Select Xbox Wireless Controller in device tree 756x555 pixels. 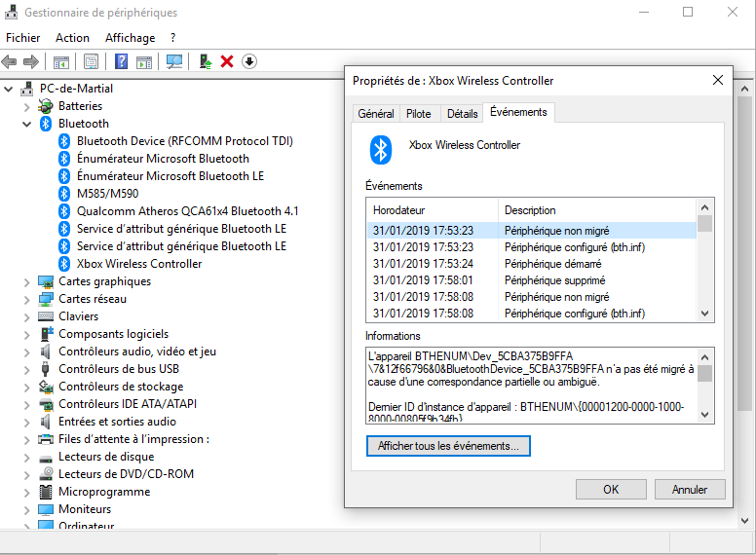coord(139,264)
